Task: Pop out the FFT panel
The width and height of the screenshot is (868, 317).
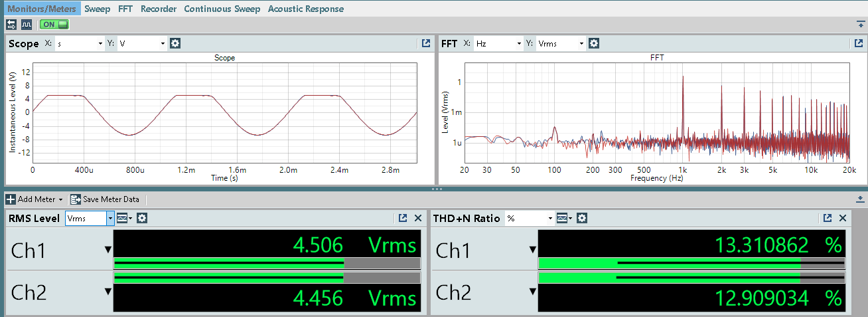Action: coord(859,43)
